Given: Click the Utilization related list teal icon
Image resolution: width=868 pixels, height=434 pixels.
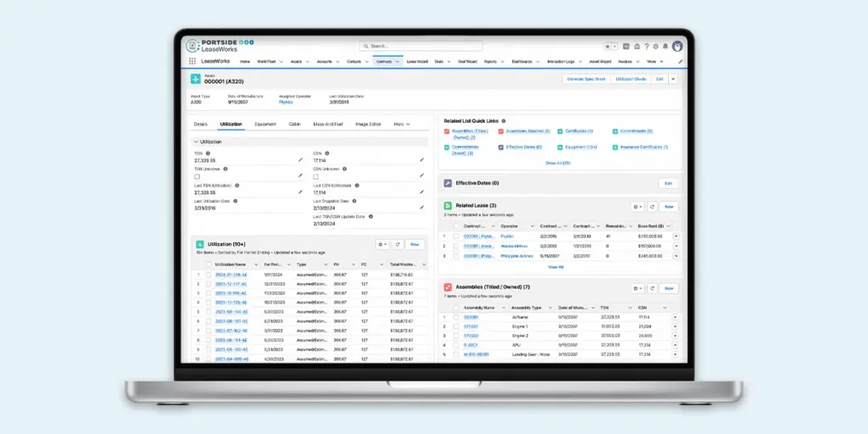Looking at the screenshot, I should pos(200,244).
